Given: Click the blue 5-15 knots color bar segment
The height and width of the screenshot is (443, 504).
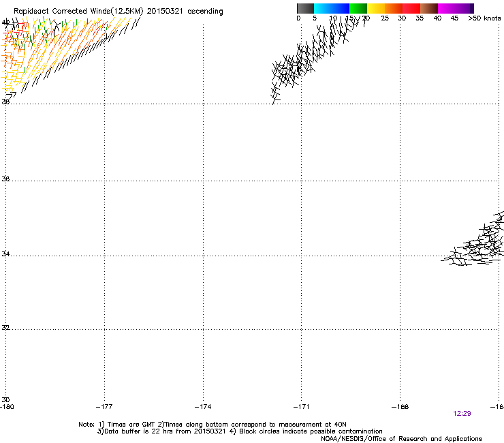Looking at the screenshot, I should pos(332,8).
